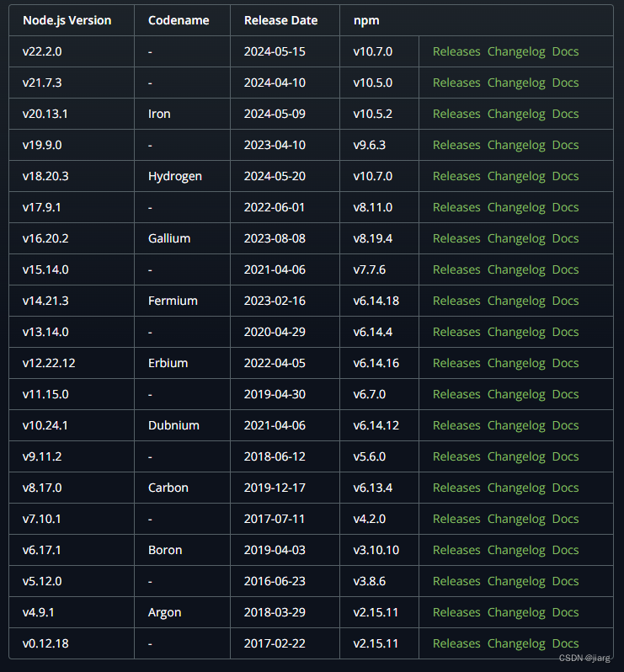This screenshot has height=672, width=624.
Task: Open Docs for v9.11.2
Action: coord(565,457)
